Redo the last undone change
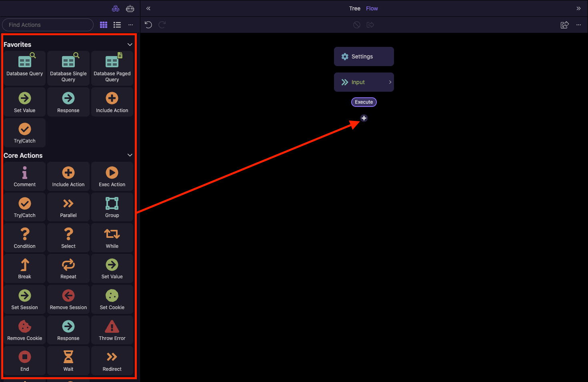Image resolution: width=588 pixels, height=382 pixels. pos(162,25)
